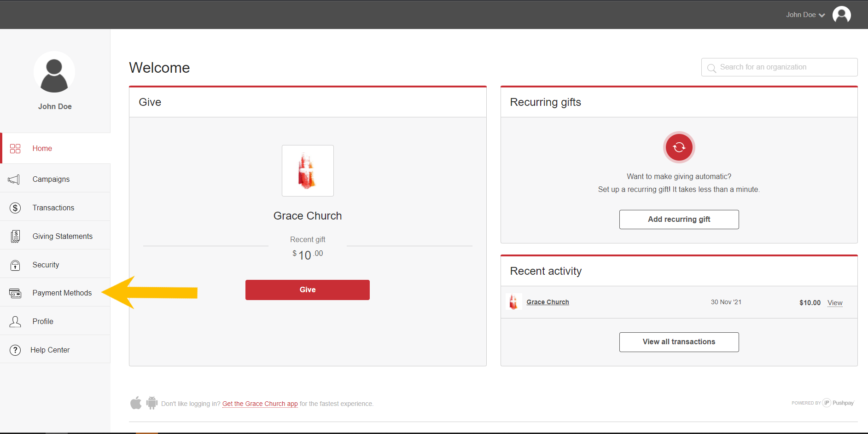Click the John Doe name under sidebar avatar
The width and height of the screenshot is (868, 434).
tap(55, 106)
